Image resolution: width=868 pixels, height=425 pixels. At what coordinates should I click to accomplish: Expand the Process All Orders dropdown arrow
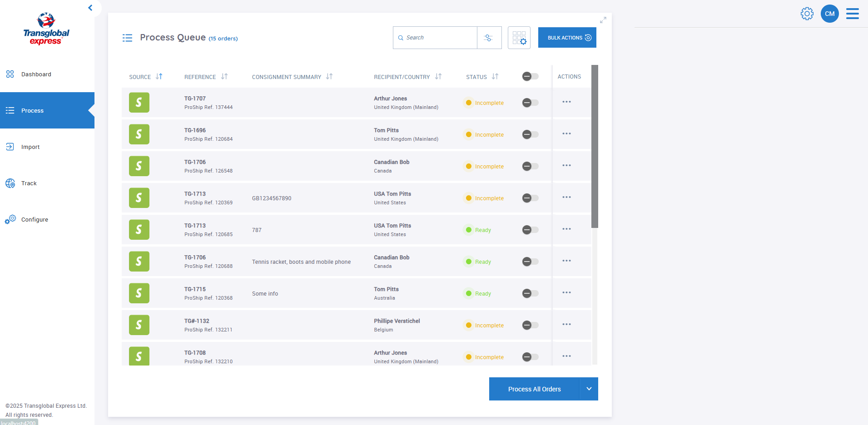[x=589, y=389]
